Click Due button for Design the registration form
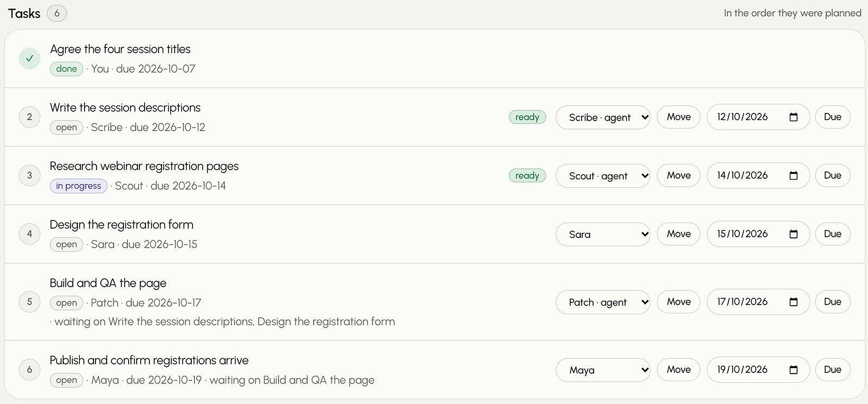Screen dimensions: 868x404 coord(833,234)
